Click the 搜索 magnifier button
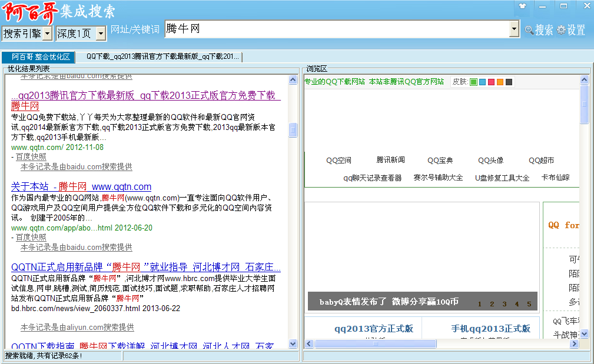 (x=539, y=30)
